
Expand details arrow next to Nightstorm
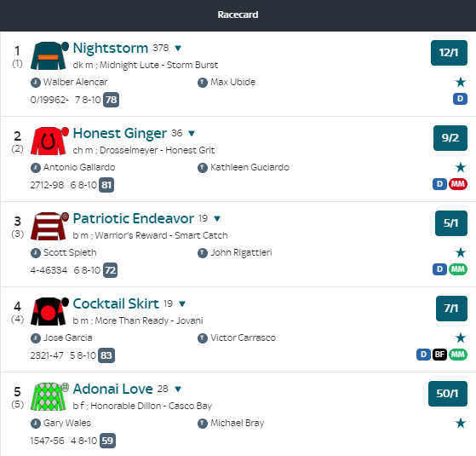pyautogui.click(x=178, y=48)
